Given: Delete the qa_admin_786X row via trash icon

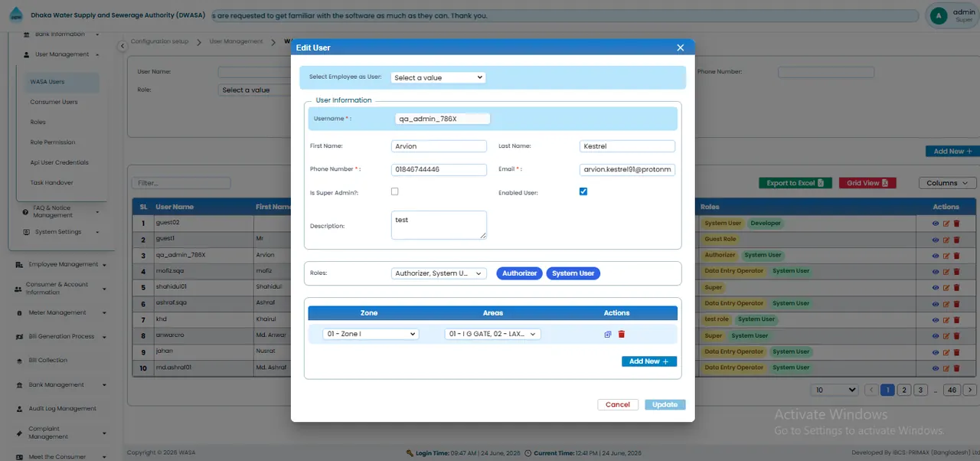Looking at the screenshot, I should (956, 256).
